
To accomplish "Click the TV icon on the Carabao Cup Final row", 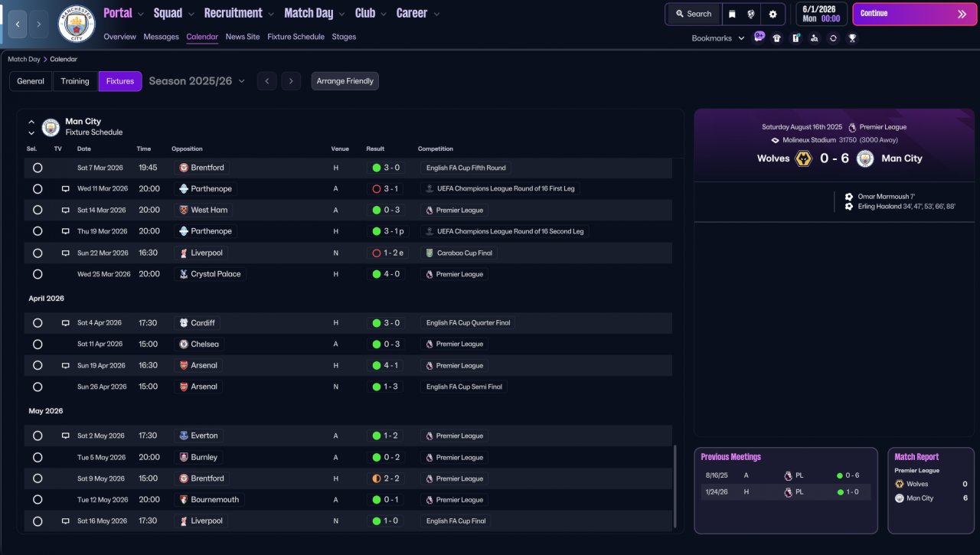I will click(66, 253).
